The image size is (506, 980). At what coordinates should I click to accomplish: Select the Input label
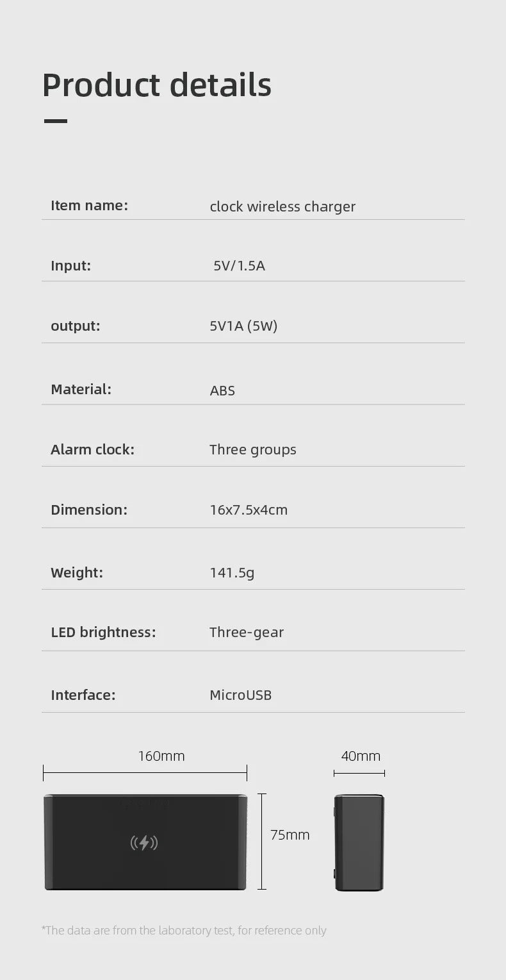[x=71, y=265]
